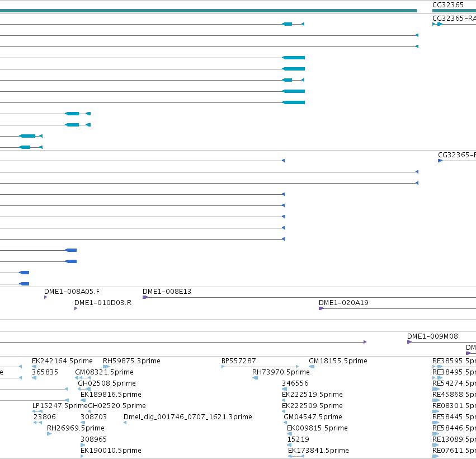The image size is (476, 459).
Task: Click the EK242164.5prime EST label
Action: pos(62,361)
